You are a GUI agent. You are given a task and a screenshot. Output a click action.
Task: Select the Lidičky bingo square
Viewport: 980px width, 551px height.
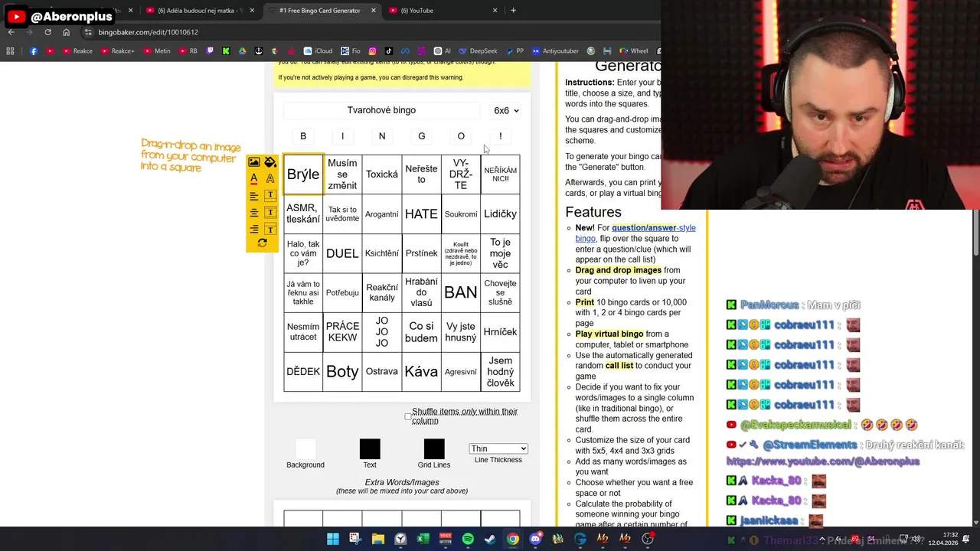click(x=500, y=214)
